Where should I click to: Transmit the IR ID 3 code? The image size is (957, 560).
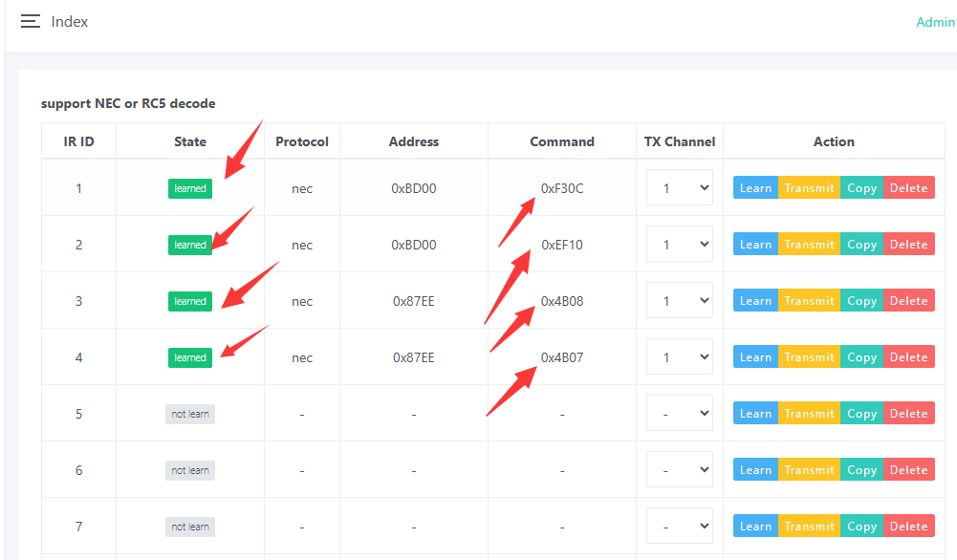(809, 301)
